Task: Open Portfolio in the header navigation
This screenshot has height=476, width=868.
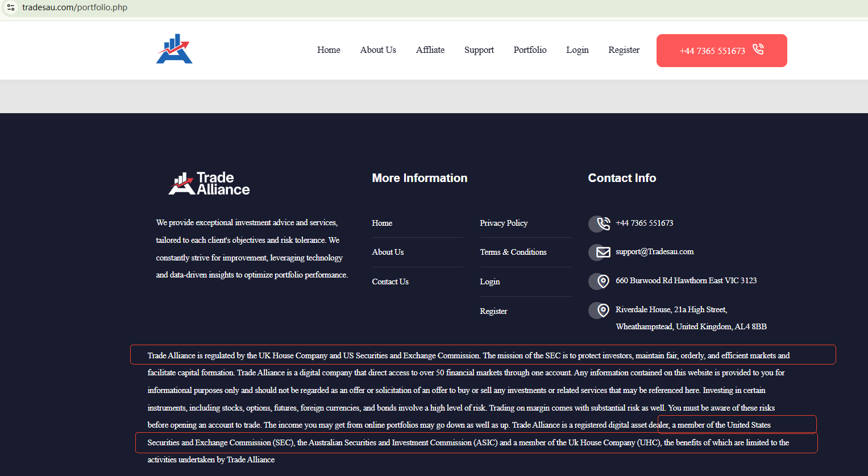Action: [530, 50]
